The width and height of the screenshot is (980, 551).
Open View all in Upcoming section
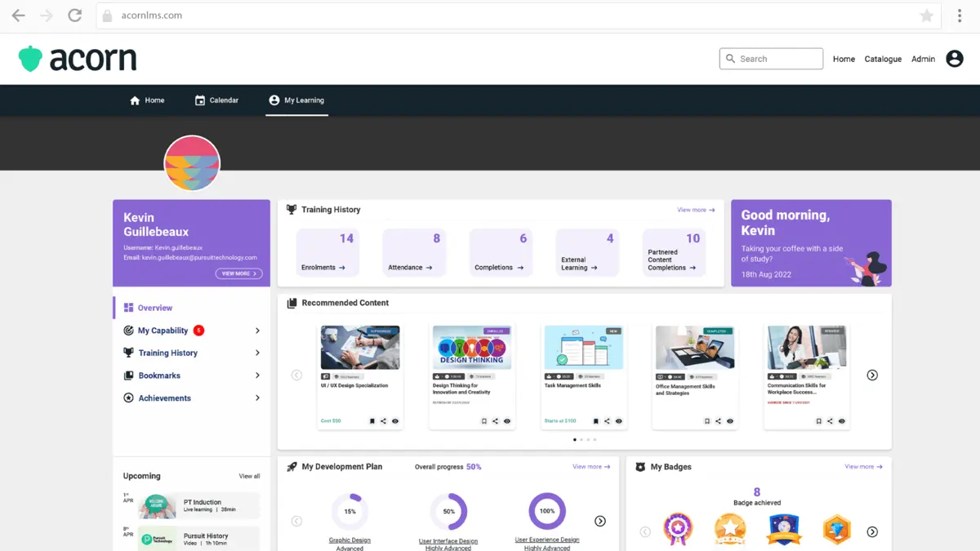(249, 476)
